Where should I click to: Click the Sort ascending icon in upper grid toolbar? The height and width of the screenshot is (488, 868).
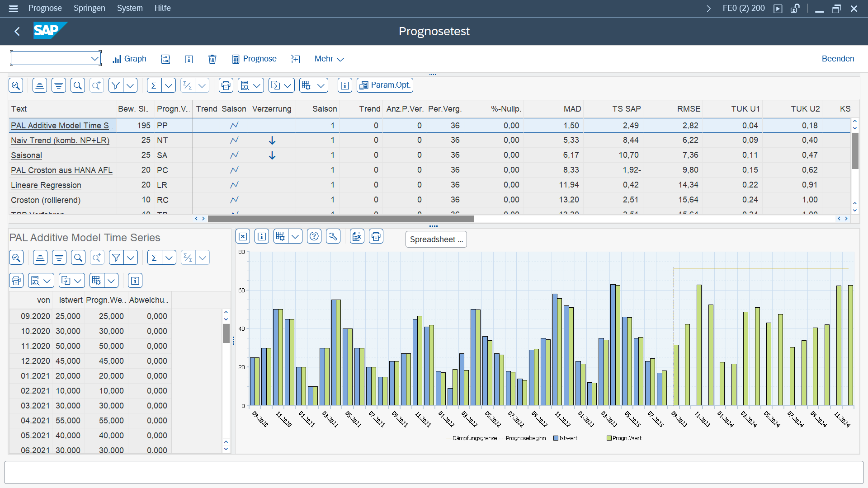coord(40,85)
